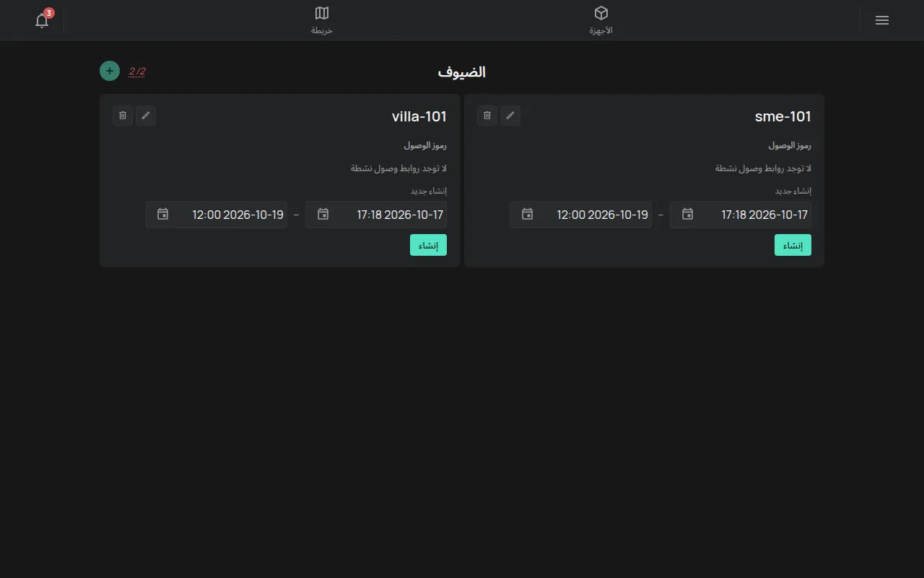Screen dimensions: 924x578
Task: Focus sme-101 start date 2026-10-17 field
Action: pyautogui.click(x=741, y=215)
